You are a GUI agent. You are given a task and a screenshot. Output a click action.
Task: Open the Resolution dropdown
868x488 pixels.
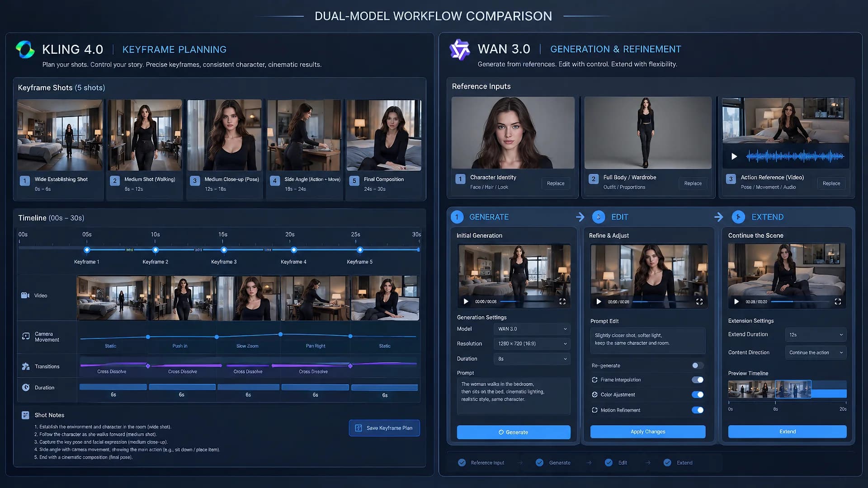(x=532, y=344)
